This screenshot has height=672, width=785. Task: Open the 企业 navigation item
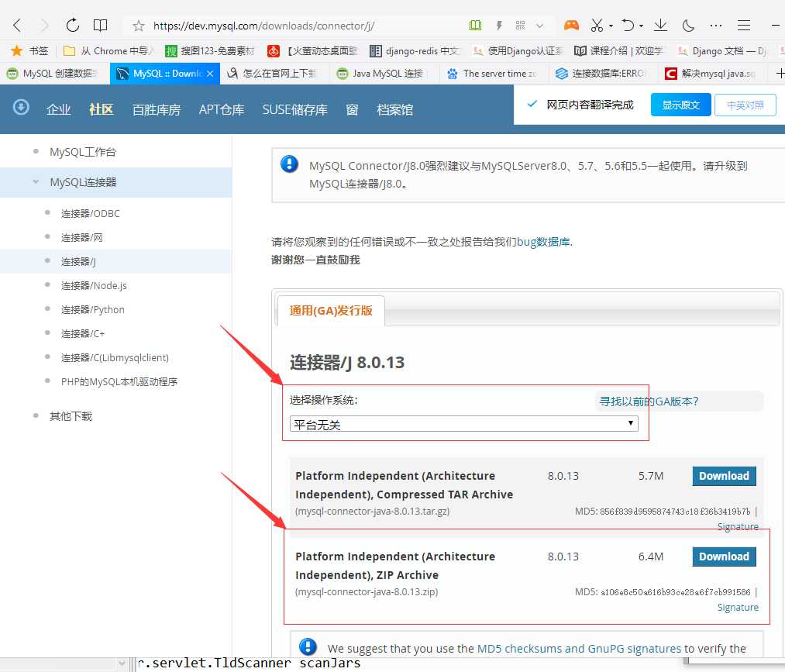59,109
